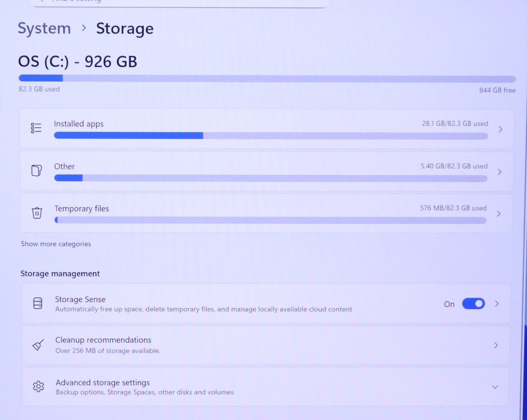The height and width of the screenshot is (420, 527).
Task: Click the Temporary files trash icon
Action: point(37,212)
